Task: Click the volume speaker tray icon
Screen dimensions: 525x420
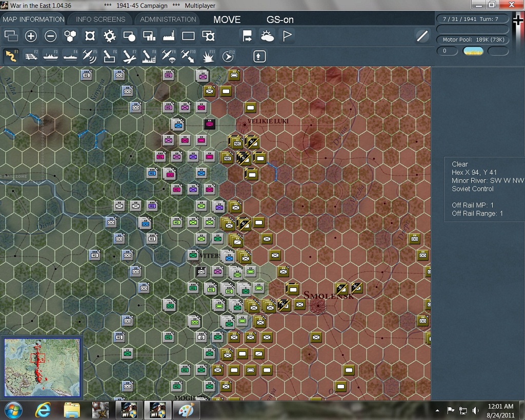Action: [475, 410]
